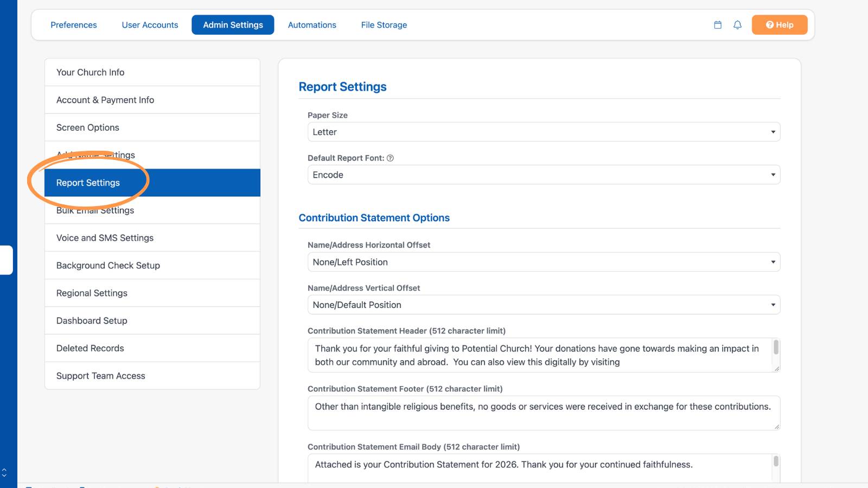
Task: Click the Header text area scrollbar
Action: (x=776, y=347)
